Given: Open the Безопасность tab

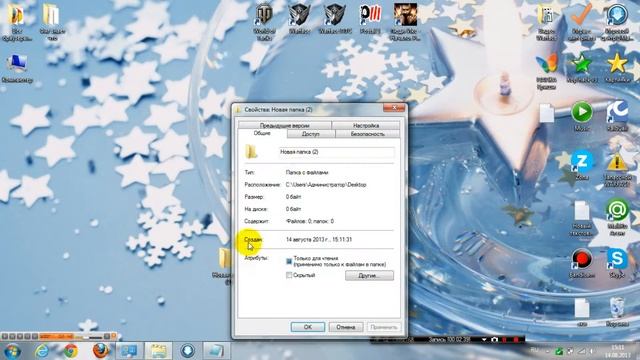Looking at the screenshot, I should click(367, 134).
